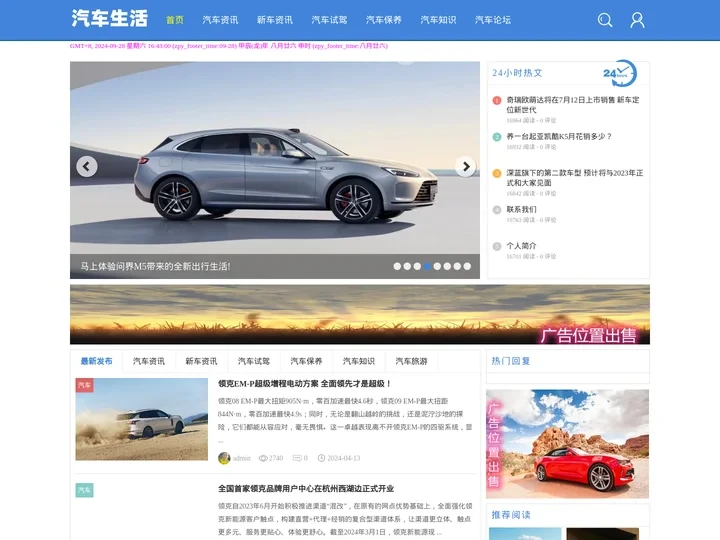Select the last carousel dot
Screen dimensions: 720x540
(x=467, y=266)
